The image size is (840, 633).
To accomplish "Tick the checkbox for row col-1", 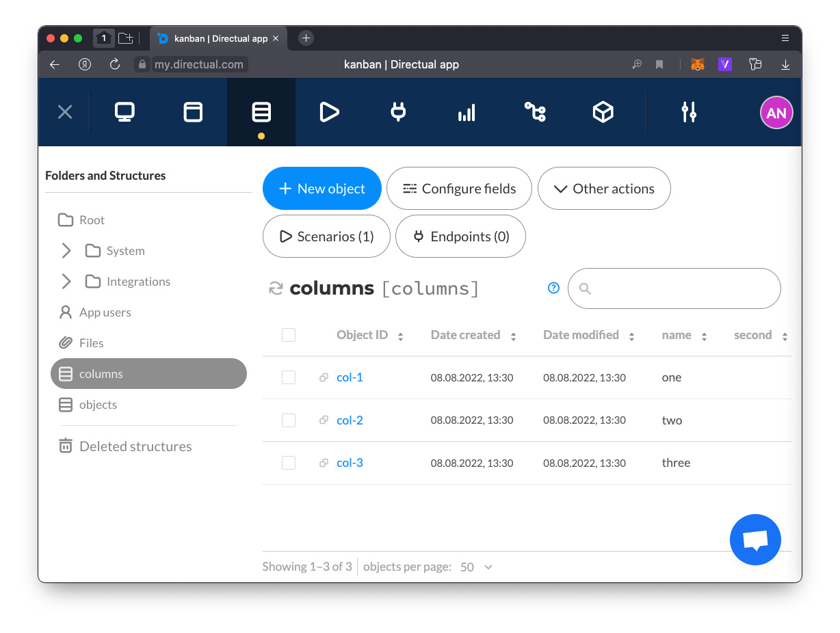I will [x=289, y=377].
